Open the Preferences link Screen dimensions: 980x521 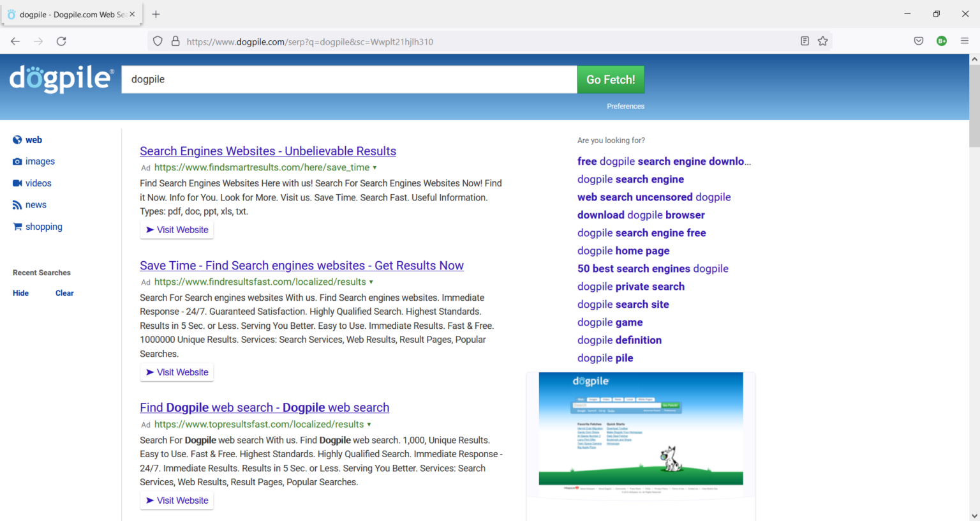point(625,106)
